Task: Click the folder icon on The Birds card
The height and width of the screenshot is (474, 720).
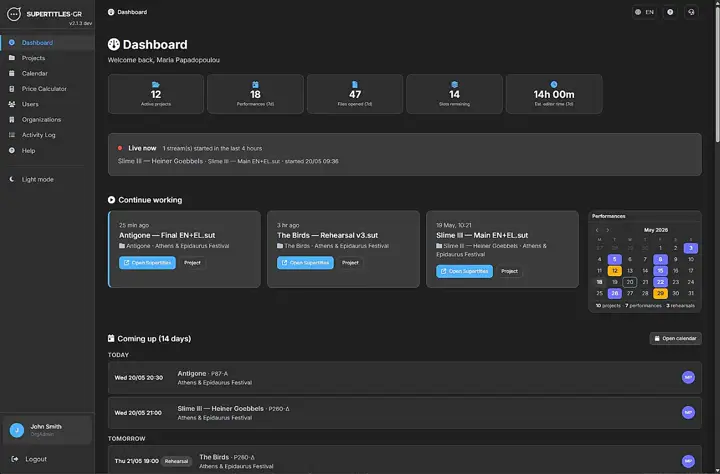Action: coord(280,246)
